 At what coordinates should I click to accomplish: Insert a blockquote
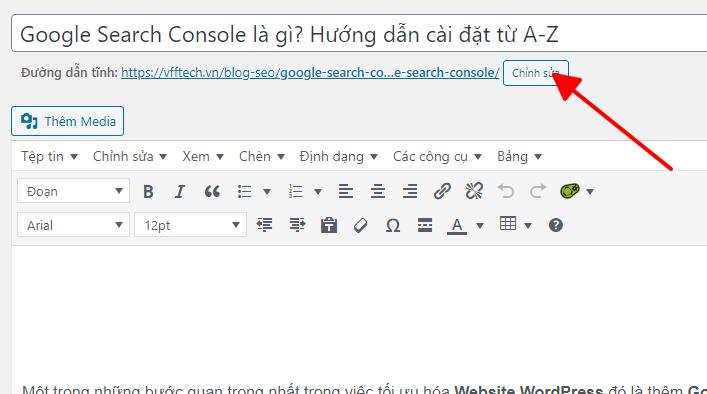(212, 192)
